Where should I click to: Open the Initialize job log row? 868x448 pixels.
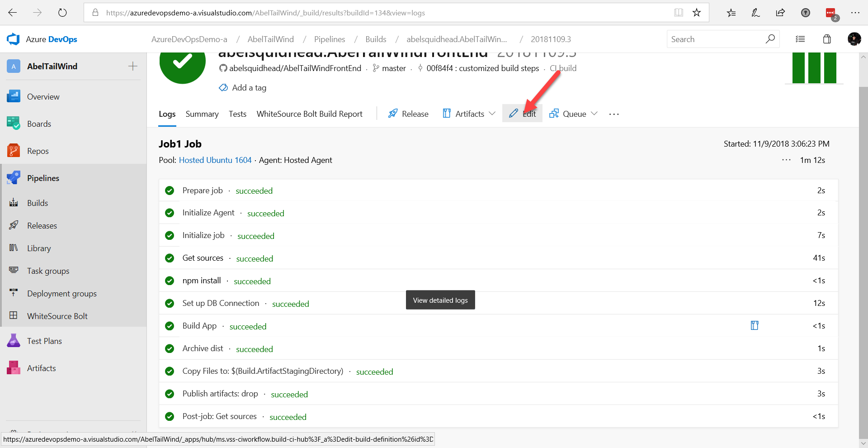499,235
